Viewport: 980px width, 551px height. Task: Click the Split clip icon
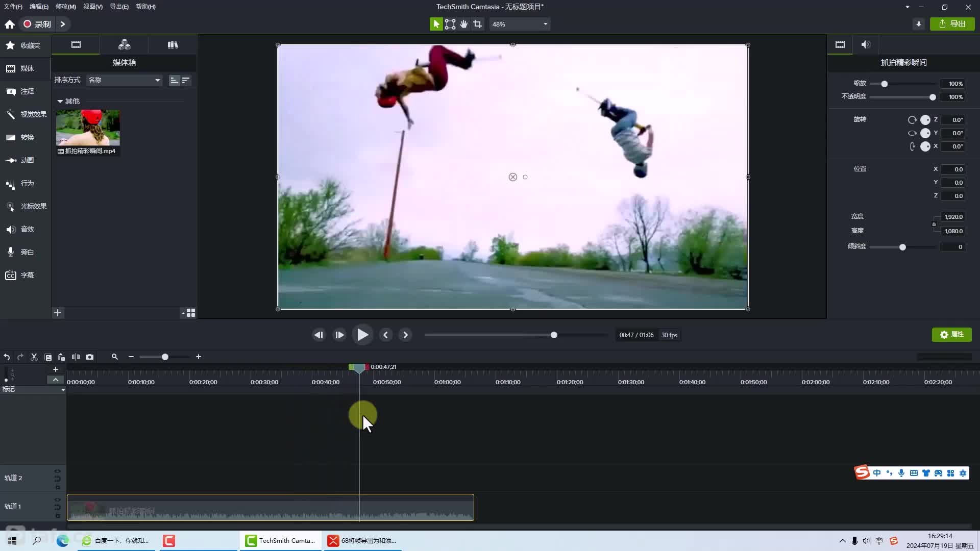(x=76, y=357)
